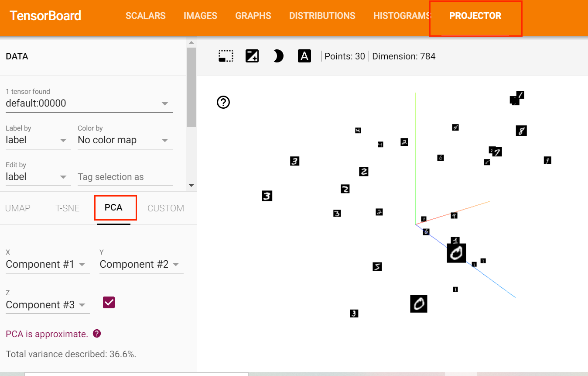The width and height of the screenshot is (588, 376).
Task: Expand the Edit by dropdown
Action: point(38,177)
